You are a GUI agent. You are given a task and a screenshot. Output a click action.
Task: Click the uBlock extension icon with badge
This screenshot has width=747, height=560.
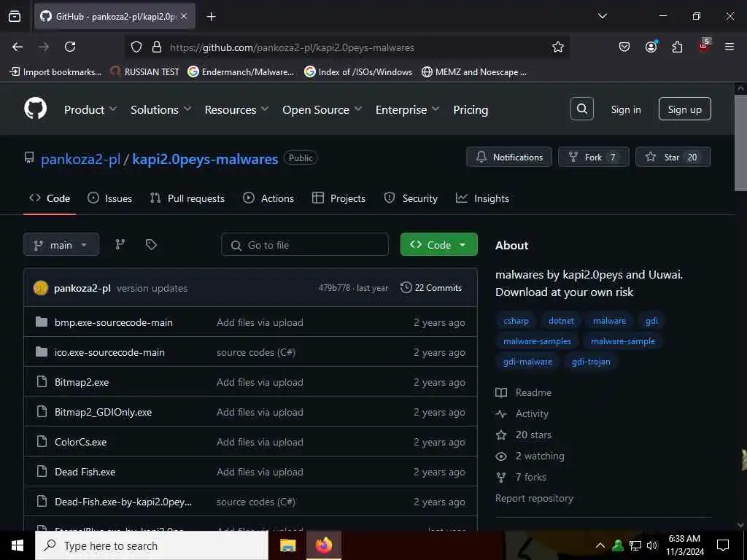(704, 45)
